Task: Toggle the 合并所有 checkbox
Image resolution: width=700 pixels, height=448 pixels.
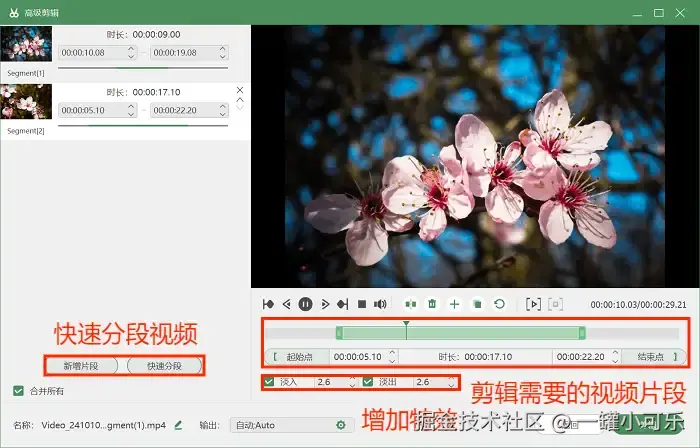Action: pos(18,391)
